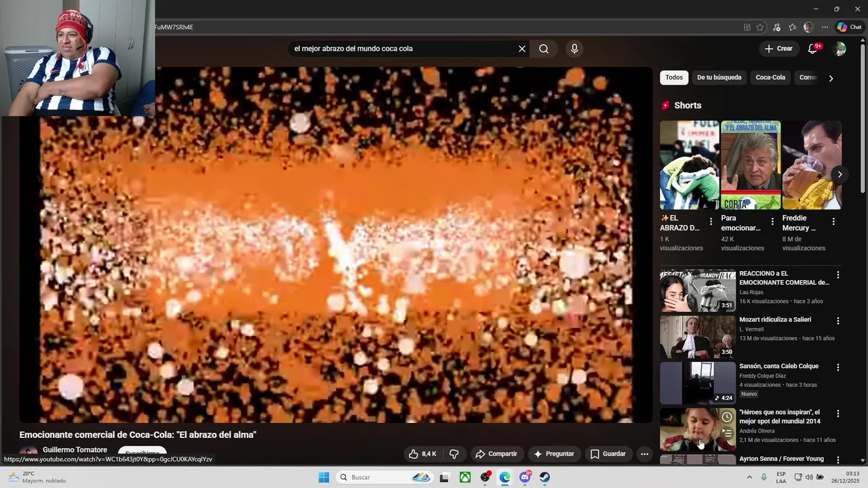Viewport: 868px width, 488px height.
Task: Open the taskbar weather widget
Action: tap(37, 477)
